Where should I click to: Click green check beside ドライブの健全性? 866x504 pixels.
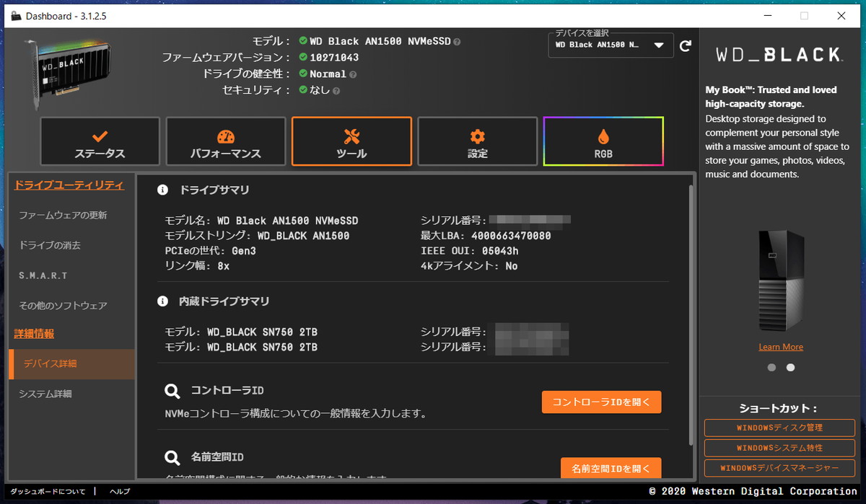point(303,74)
